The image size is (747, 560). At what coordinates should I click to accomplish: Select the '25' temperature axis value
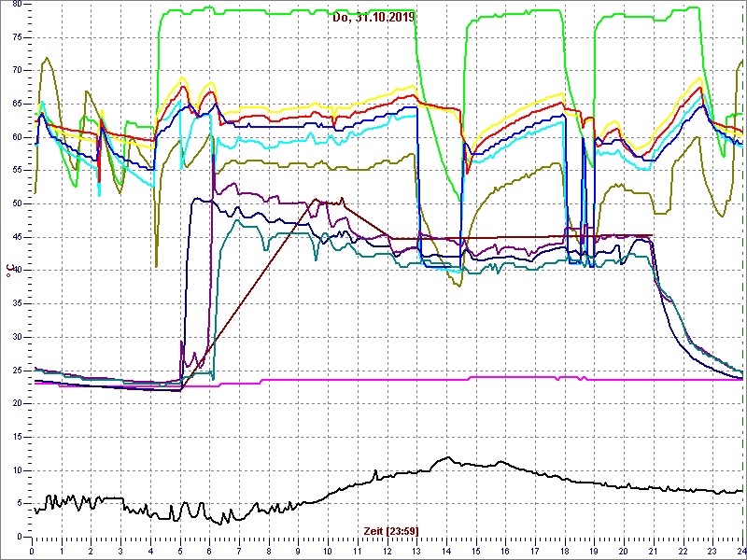point(18,371)
